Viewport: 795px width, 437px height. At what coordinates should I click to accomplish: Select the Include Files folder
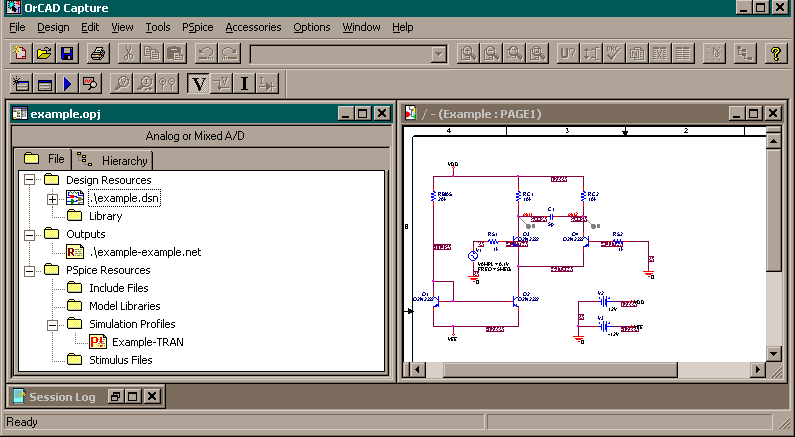click(119, 288)
